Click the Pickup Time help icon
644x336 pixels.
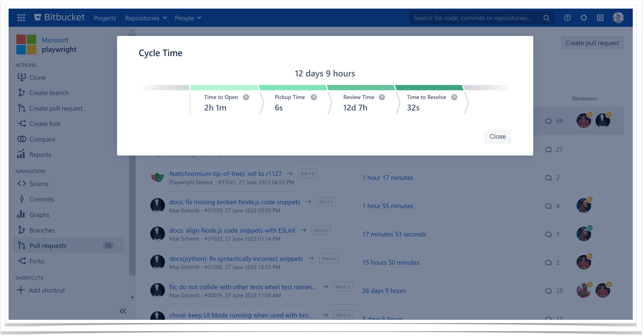(x=314, y=97)
